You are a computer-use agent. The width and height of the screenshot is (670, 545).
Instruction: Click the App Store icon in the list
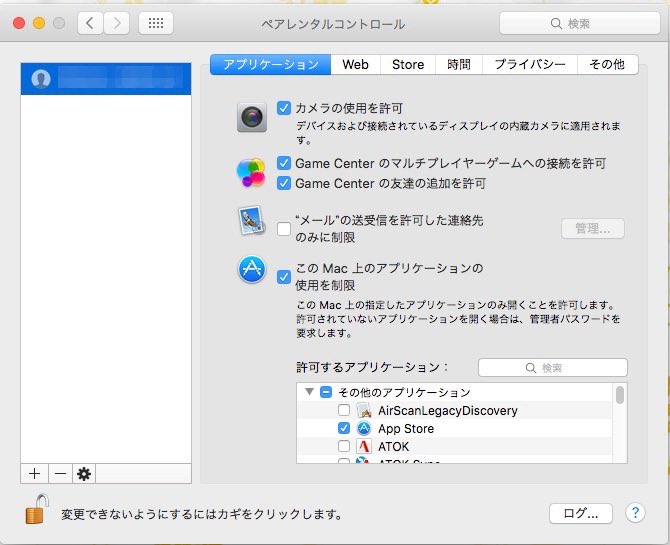(364, 428)
